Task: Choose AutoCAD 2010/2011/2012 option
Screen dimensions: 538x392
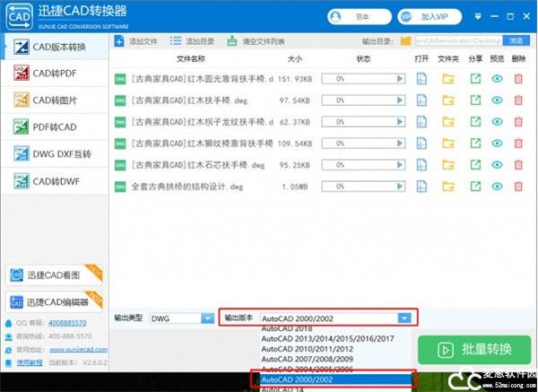Action: coord(307,349)
